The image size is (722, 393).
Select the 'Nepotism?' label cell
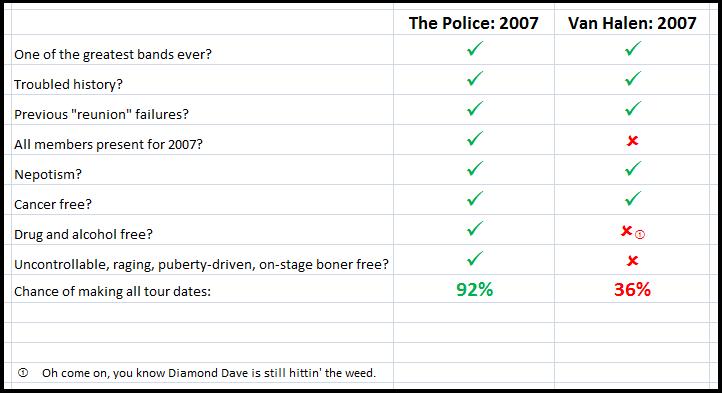pyautogui.click(x=202, y=170)
